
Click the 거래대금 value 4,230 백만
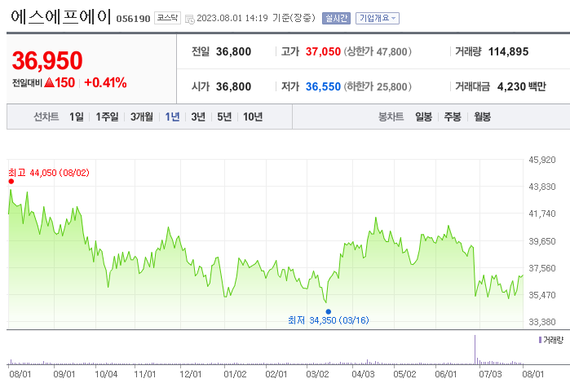(522, 87)
